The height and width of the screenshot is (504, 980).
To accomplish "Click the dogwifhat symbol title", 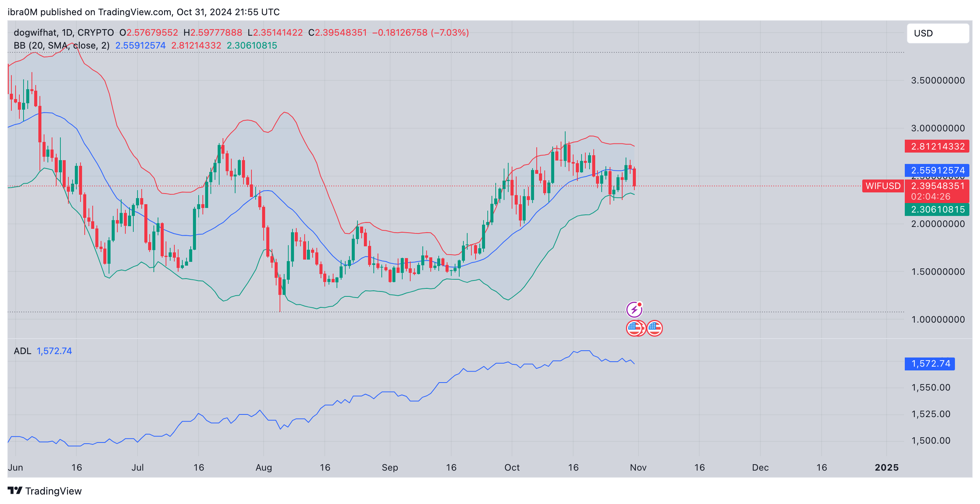I will (x=63, y=33).
